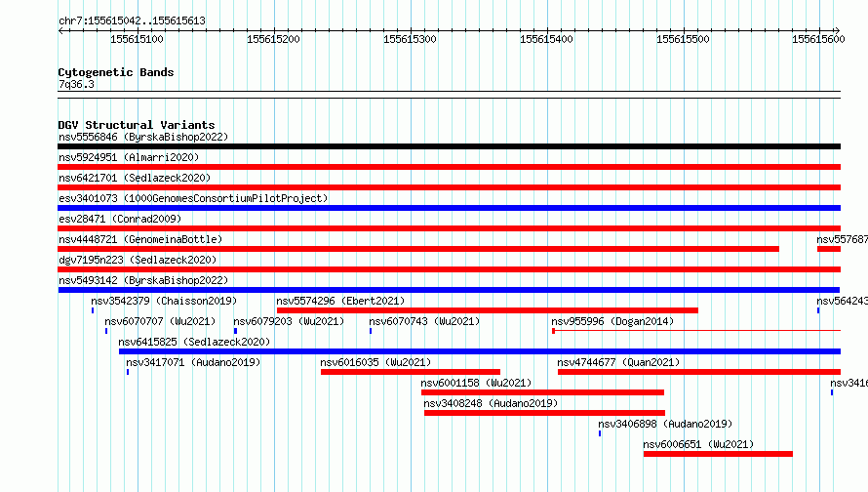Click ruler position 155615600

pos(818,39)
